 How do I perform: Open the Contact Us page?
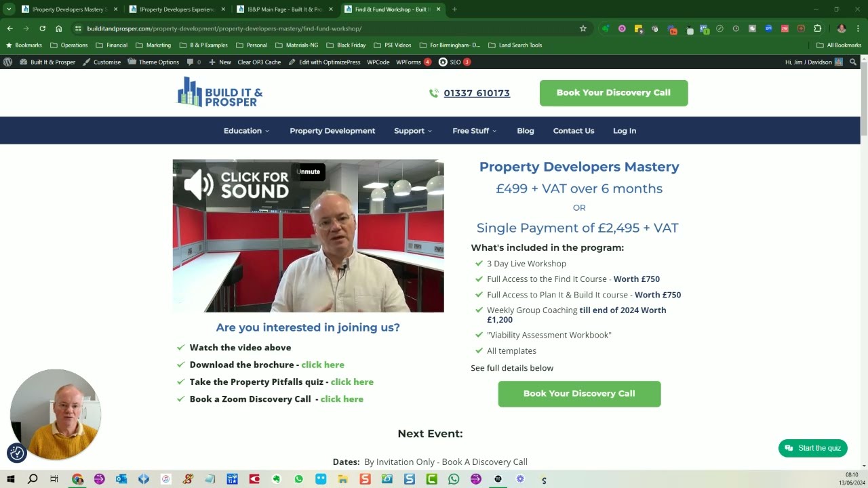[574, 131]
